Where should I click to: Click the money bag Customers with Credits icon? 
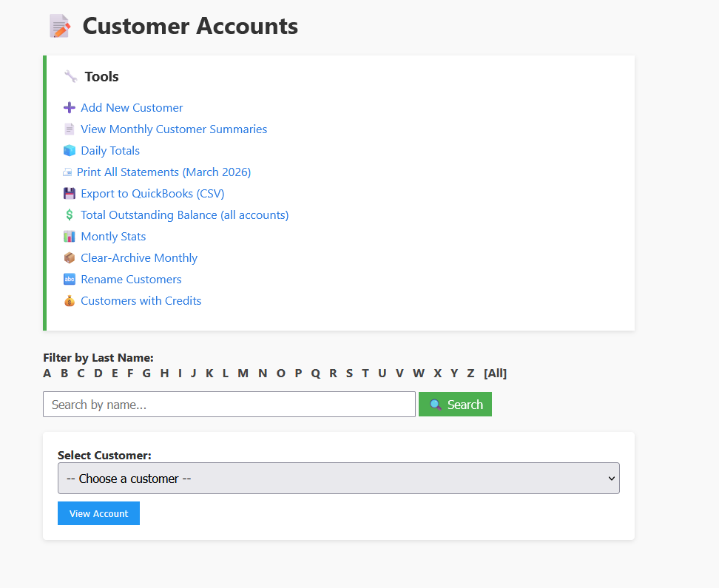(70, 301)
